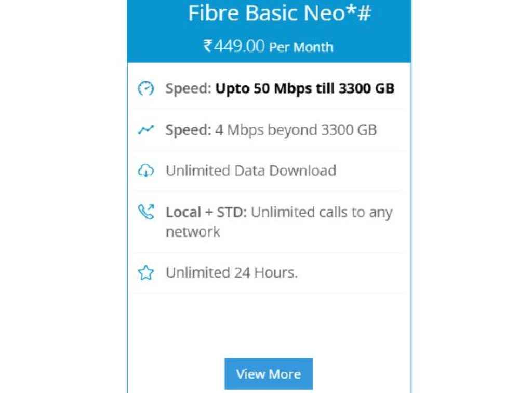Click the Unlimited Data Download row
This screenshot has width=532, height=393.
(270, 171)
